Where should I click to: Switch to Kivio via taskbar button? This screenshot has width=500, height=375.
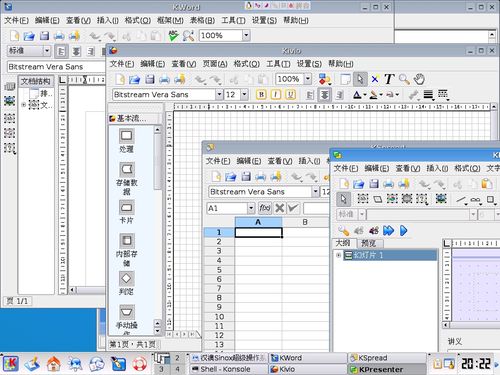click(x=307, y=369)
